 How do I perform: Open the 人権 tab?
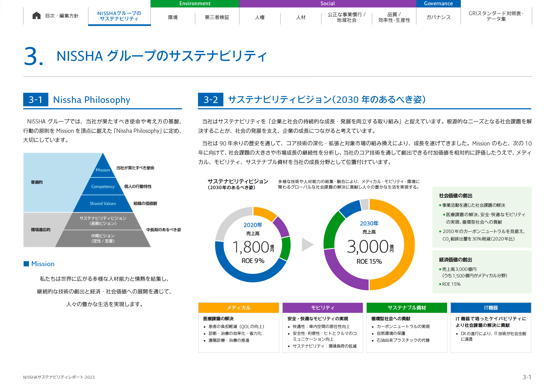pyautogui.click(x=260, y=17)
